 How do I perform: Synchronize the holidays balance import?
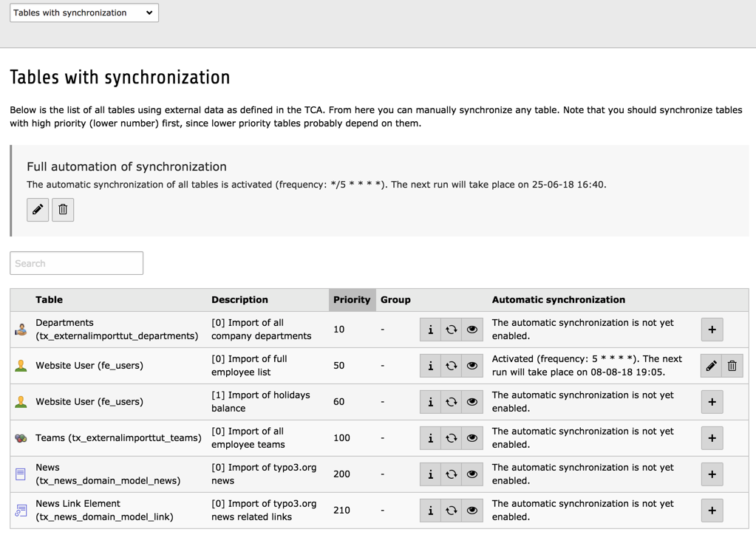451,402
